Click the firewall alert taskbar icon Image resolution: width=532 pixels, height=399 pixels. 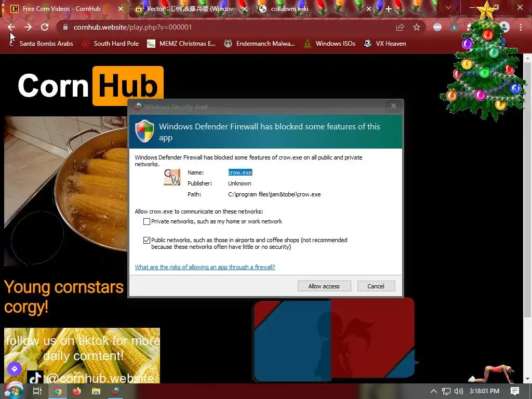(115, 391)
